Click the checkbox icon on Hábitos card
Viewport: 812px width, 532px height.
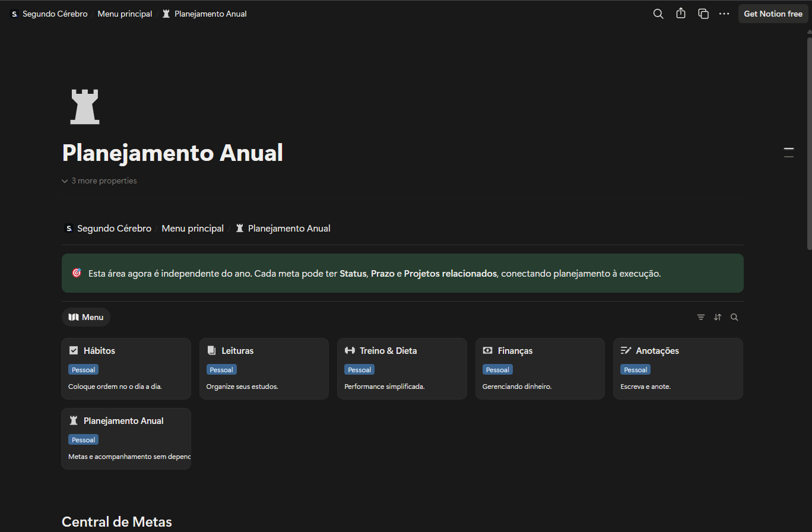(74, 350)
